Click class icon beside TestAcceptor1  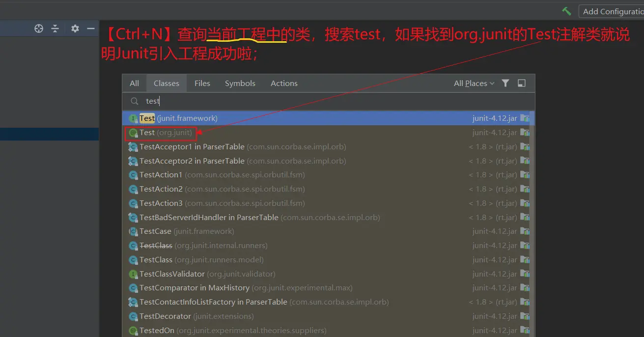133,147
